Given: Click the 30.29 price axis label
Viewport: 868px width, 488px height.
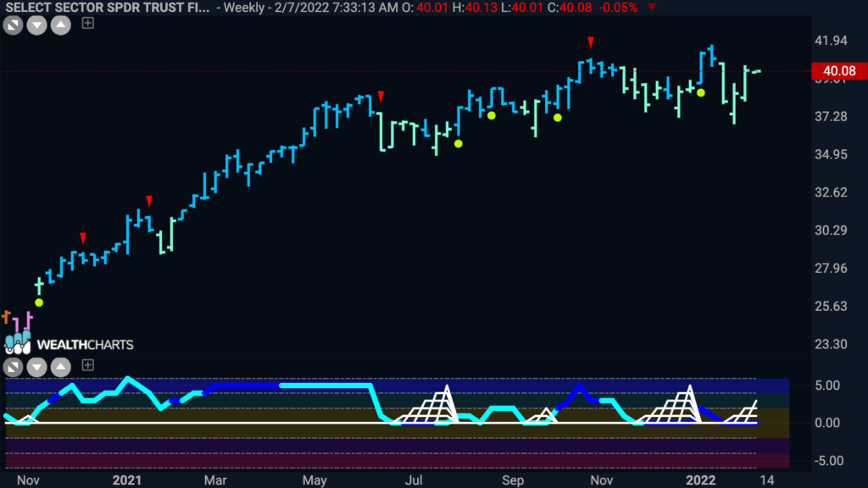Looking at the screenshot, I should pyautogui.click(x=831, y=230).
